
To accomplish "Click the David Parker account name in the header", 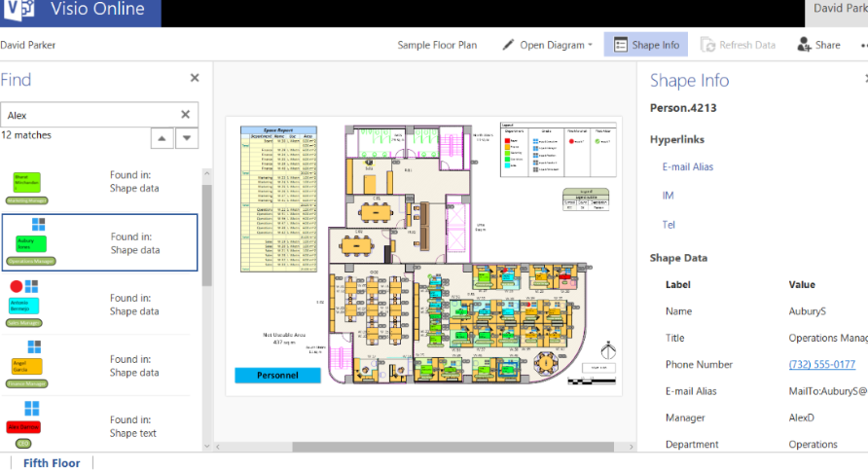I will point(841,9).
